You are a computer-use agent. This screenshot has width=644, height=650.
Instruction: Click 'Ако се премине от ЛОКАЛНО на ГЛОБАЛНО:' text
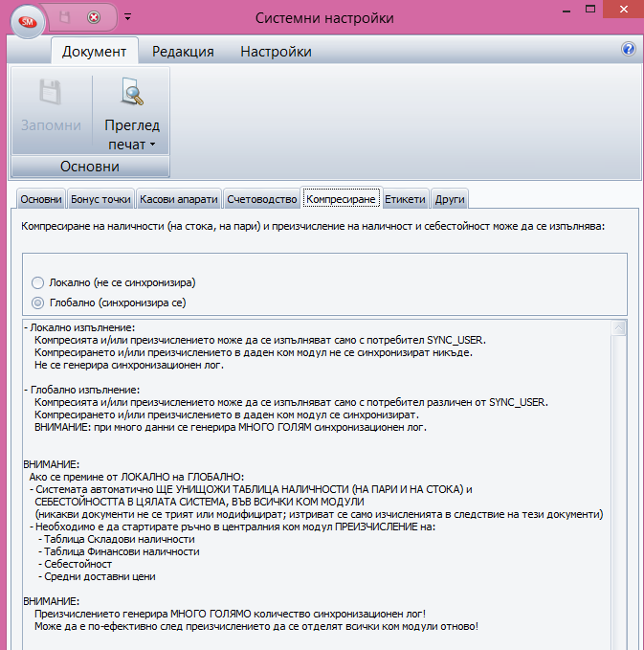[x=136, y=477]
